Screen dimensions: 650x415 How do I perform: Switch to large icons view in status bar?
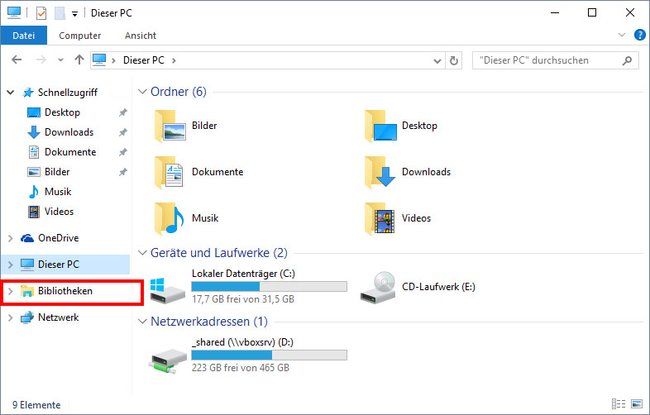pyautogui.click(x=636, y=404)
